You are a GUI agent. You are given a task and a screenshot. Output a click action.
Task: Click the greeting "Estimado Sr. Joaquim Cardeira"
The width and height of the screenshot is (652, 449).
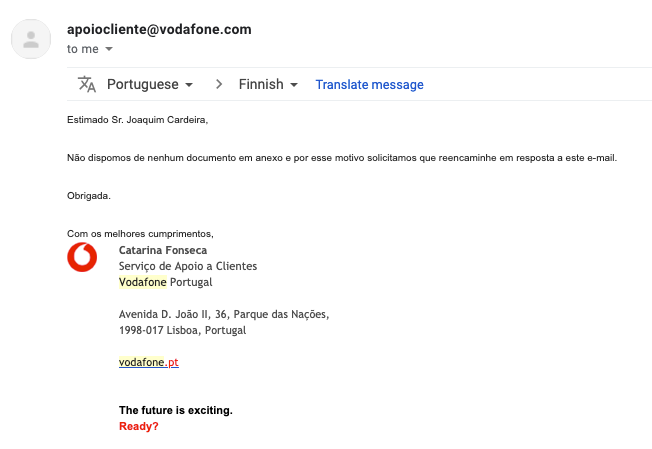(x=138, y=120)
